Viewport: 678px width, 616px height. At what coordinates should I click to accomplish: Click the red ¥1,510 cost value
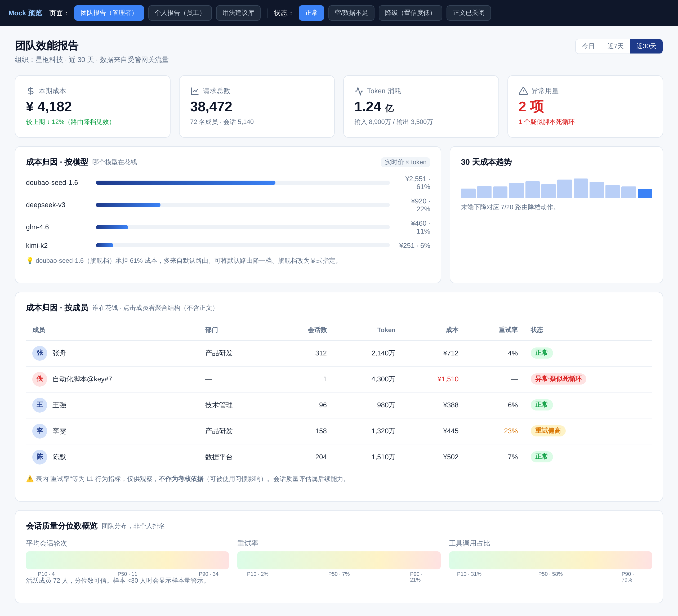pos(448,379)
